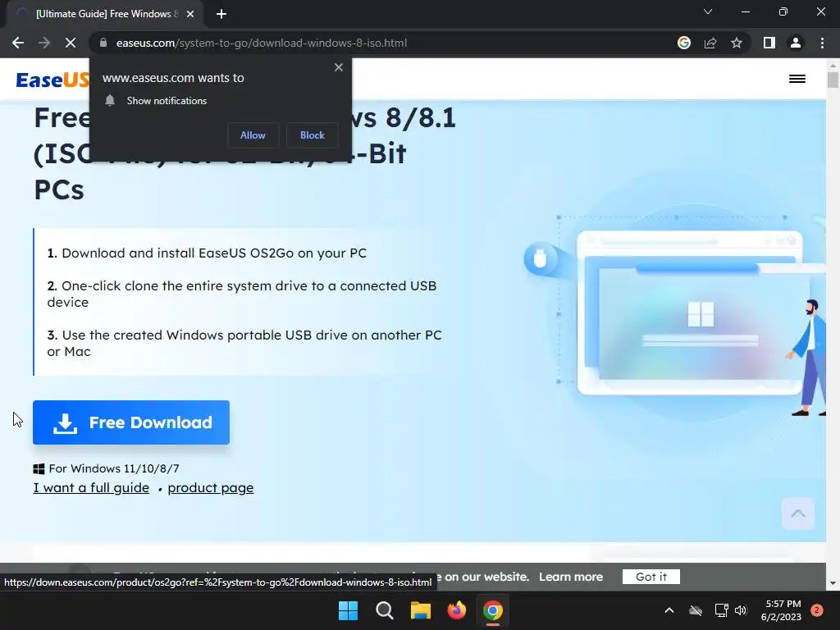The width and height of the screenshot is (840, 630).
Task: Click the 'Show notifications' text
Action: click(167, 101)
